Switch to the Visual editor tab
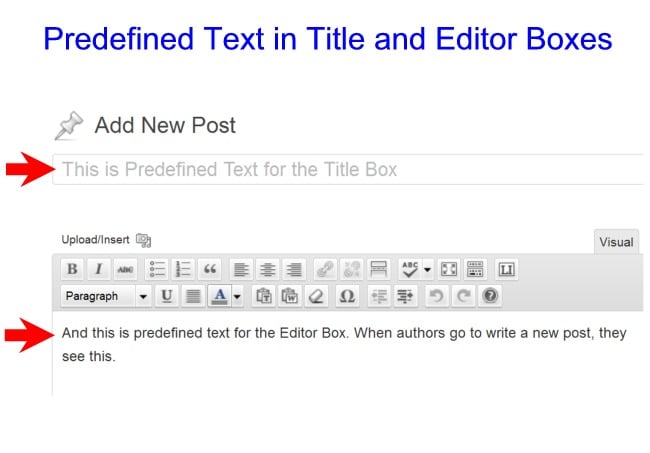650x453 pixels. click(x=615, y=241)
